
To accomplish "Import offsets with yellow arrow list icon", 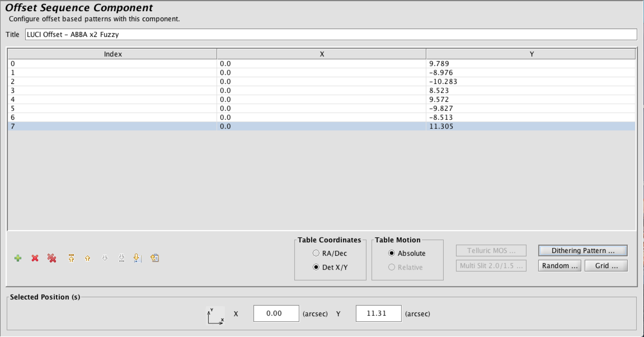I will (138, 258).
